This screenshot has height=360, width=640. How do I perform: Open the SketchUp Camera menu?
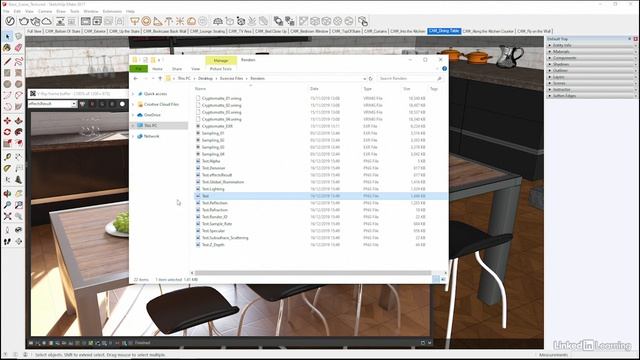coord(45,11)
